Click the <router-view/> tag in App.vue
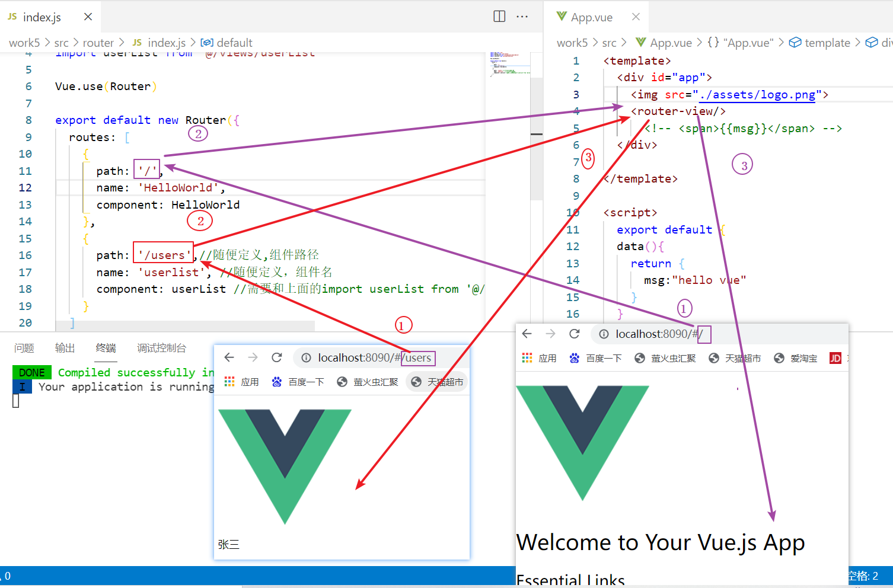 pos(678,111)
